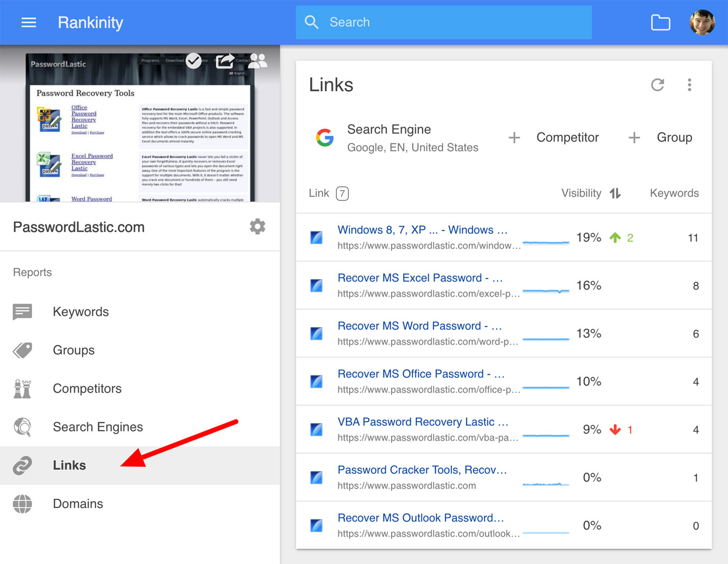Click favicon of Recover MS Excel Password link

pyautogui.click(x=316, y=285)
